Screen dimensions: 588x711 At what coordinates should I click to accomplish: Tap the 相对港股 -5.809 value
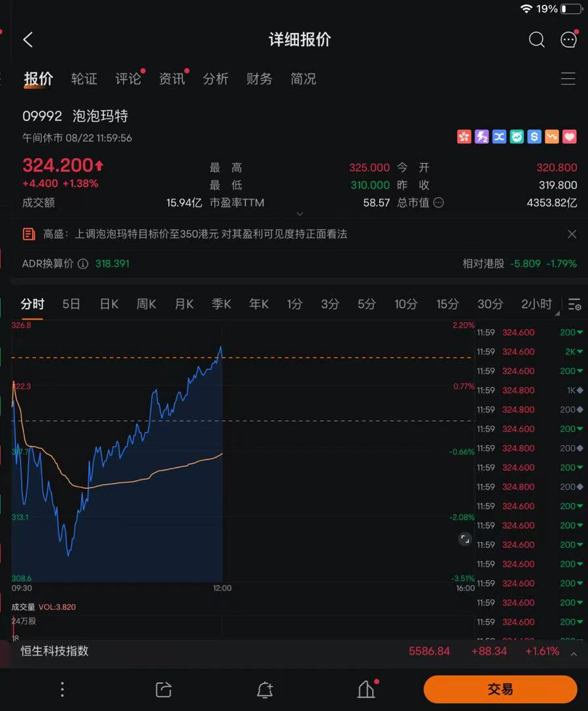(x=525, y=263)
